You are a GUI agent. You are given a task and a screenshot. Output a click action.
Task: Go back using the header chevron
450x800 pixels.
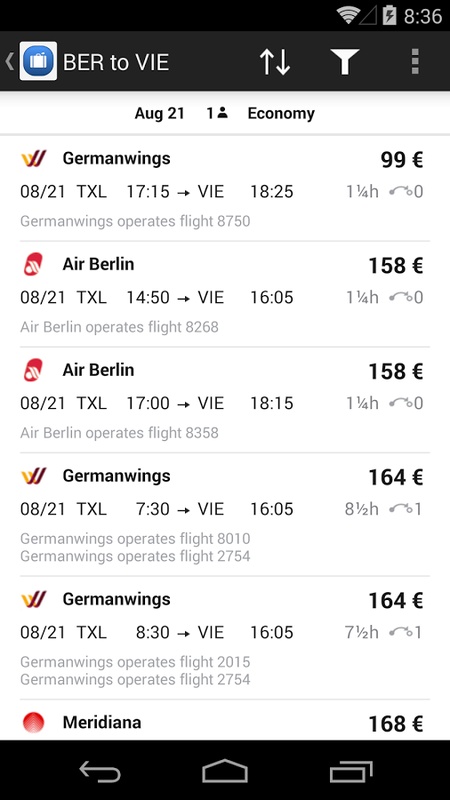(x=9, y=61)
